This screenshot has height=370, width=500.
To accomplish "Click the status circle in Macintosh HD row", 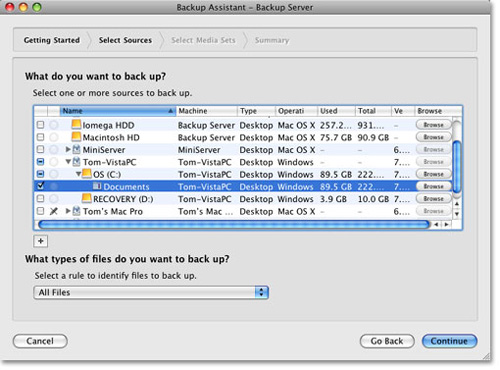I will [53, 137].
